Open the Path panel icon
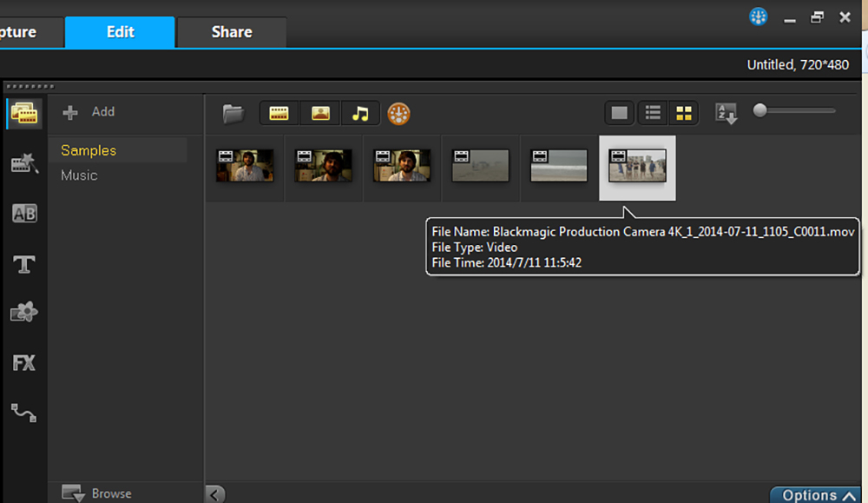 23,413
